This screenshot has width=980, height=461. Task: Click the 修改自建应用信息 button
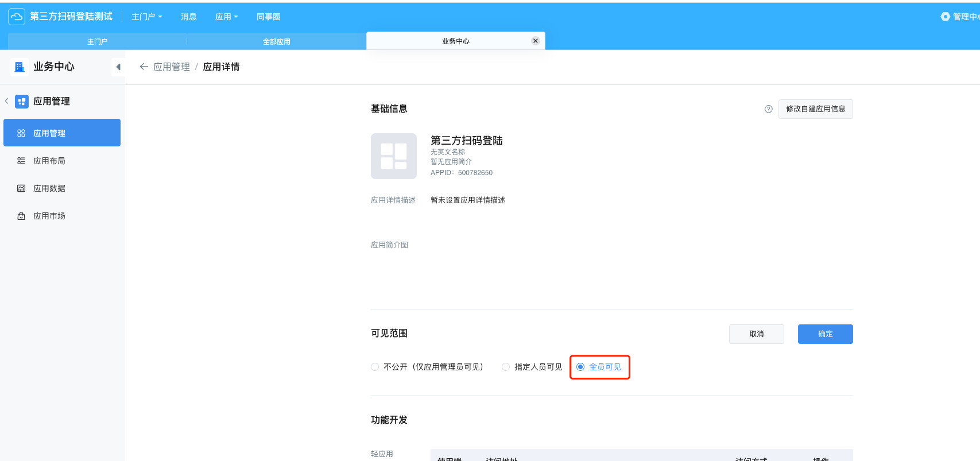pos(815,109)
